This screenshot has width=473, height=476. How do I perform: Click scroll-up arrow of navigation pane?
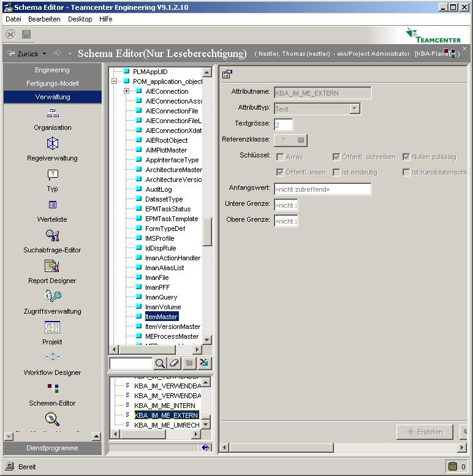click(96, 437)
